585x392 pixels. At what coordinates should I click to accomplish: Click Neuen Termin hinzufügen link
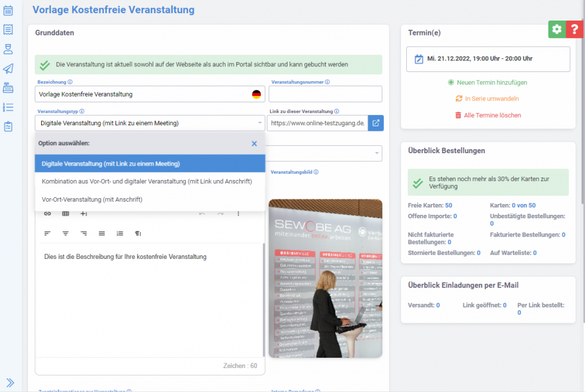[488, 82]
